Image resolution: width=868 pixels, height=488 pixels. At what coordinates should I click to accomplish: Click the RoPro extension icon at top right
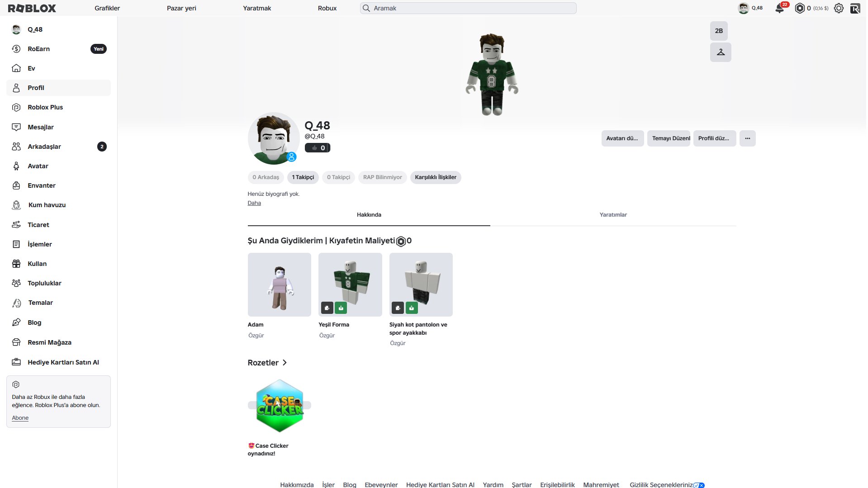click(855, 8)
